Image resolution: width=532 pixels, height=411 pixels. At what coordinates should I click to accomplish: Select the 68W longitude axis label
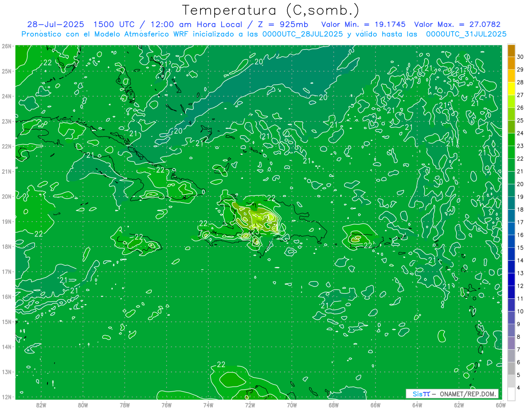(333, 404)
